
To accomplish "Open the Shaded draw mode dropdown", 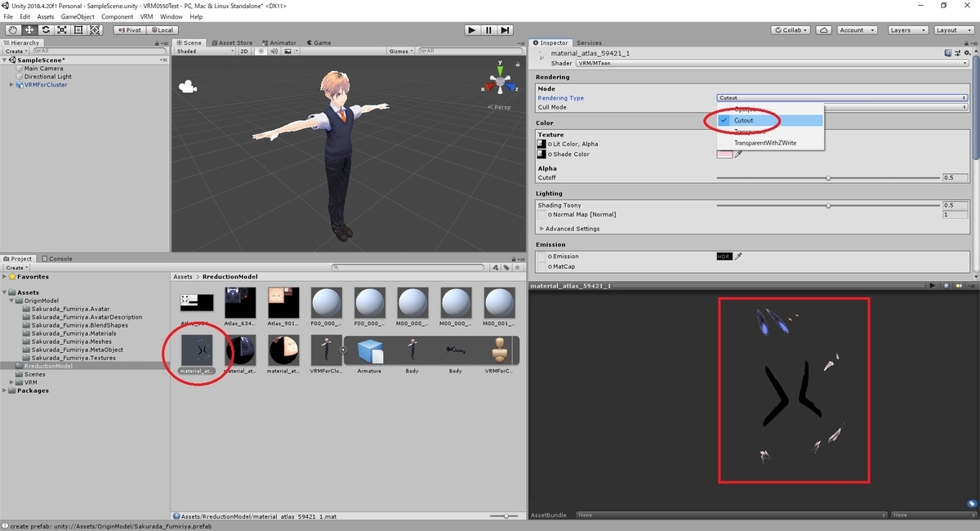I will [204, 51].
